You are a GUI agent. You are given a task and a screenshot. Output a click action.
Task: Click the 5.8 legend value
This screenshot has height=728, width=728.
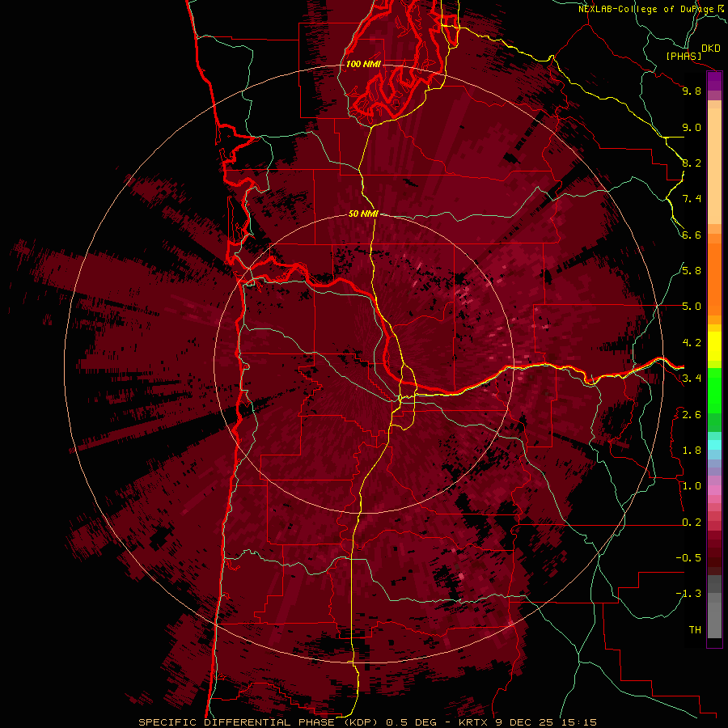coord(692,271)
